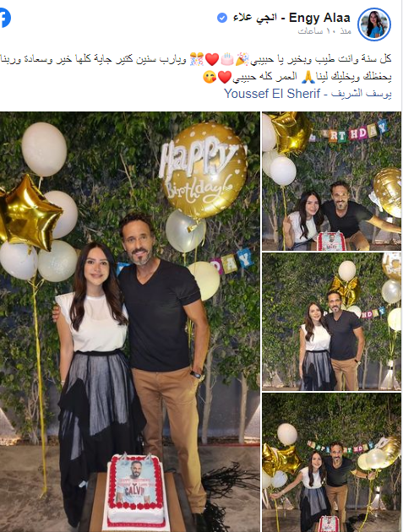
Task: Click the birthday cake emoji in text
Action: [227, 59]
